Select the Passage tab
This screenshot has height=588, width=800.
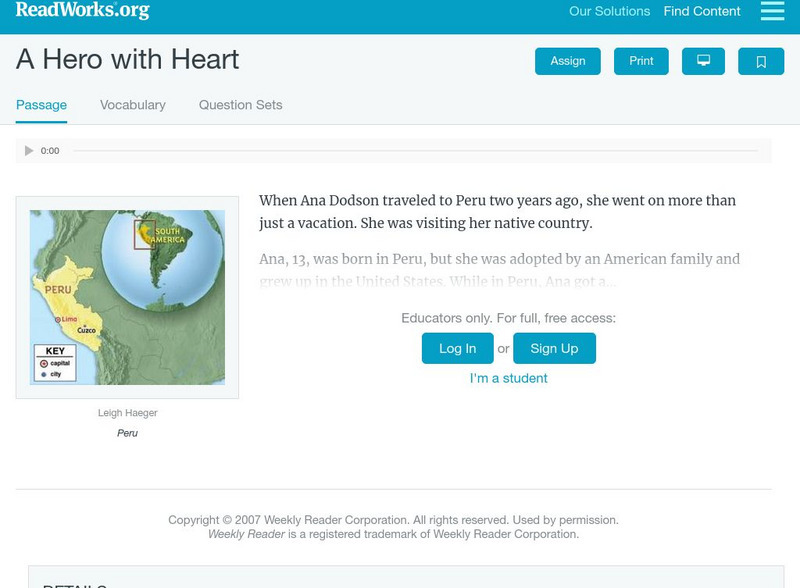tap(41, 105)
